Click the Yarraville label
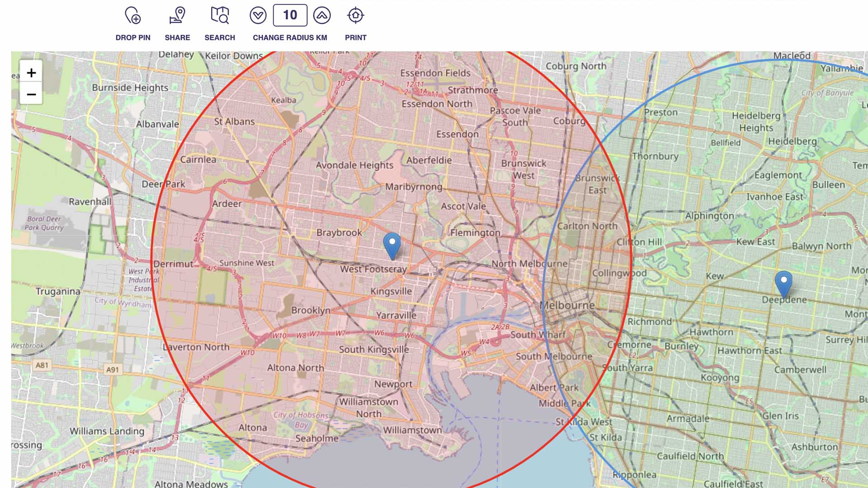868x488 pixels. point(396,315)
